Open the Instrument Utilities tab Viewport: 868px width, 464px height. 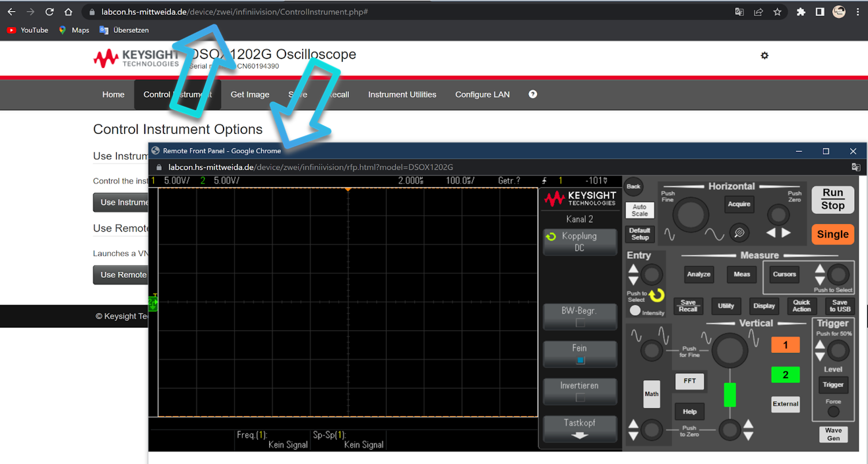click(x=402, y=95)
